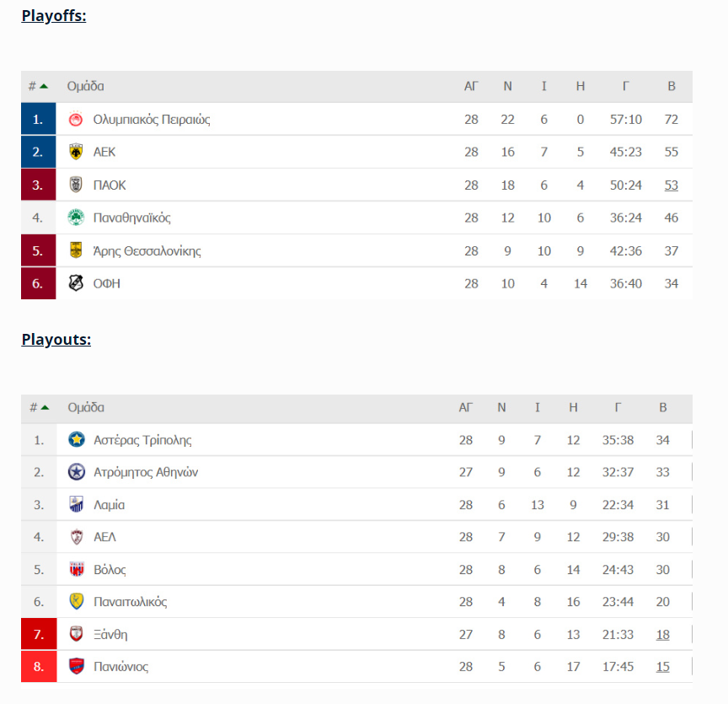This screenshot has height=704, width=728.
Task: Click the Αστέρας Τρίπολης star logo icon
Action: coord(77,440)
